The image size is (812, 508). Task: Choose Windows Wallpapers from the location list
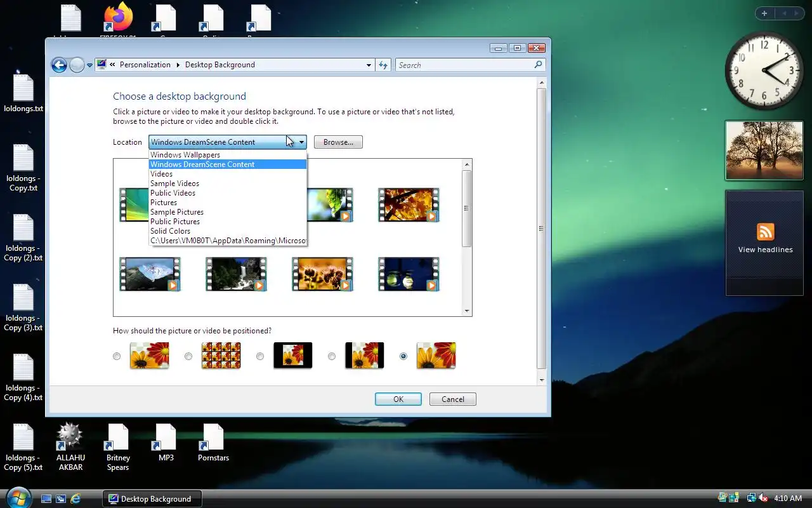pyautogui.click(x=228, y=155)
